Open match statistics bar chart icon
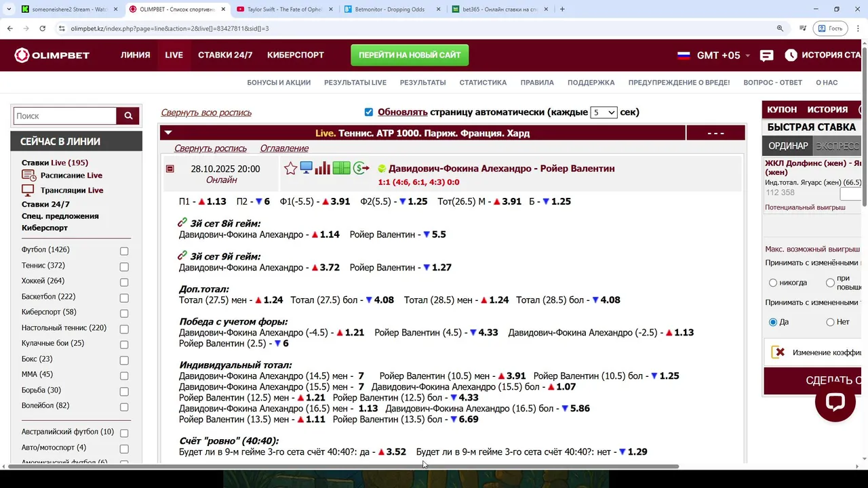This screenshot has width=868, height=488. click(x=322, y=168)
